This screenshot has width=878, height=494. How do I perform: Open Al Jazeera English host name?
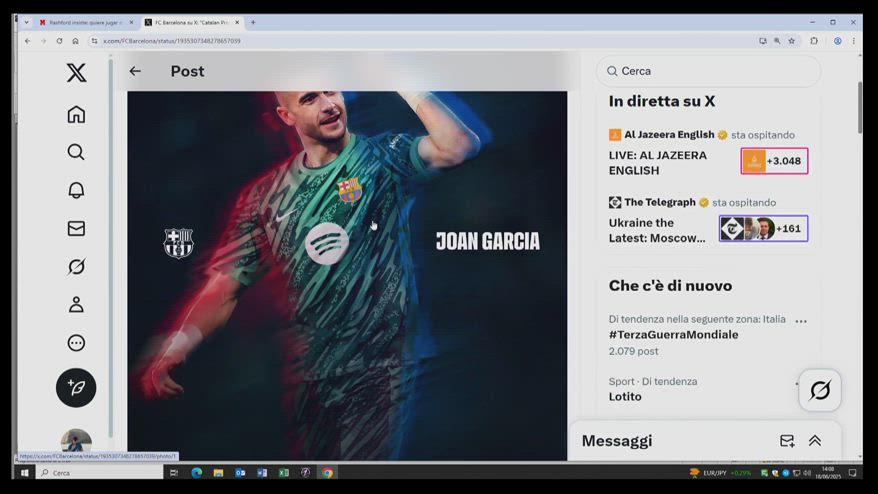tap(669, 134)
